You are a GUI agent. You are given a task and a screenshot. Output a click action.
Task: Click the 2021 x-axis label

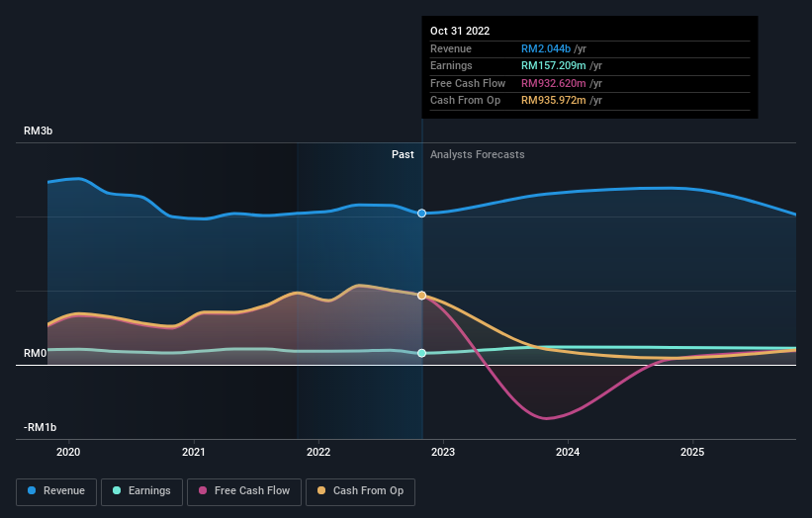[x=194, y=452]
